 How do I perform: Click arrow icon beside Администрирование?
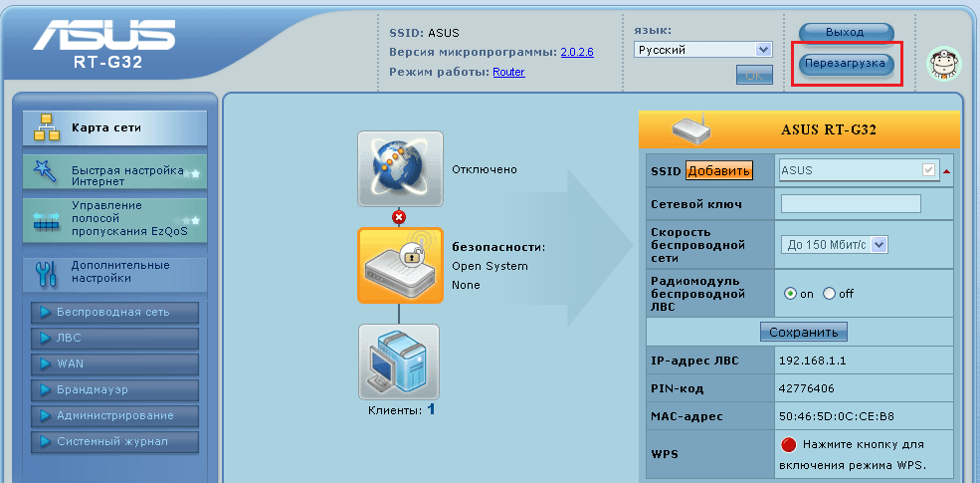45,415
